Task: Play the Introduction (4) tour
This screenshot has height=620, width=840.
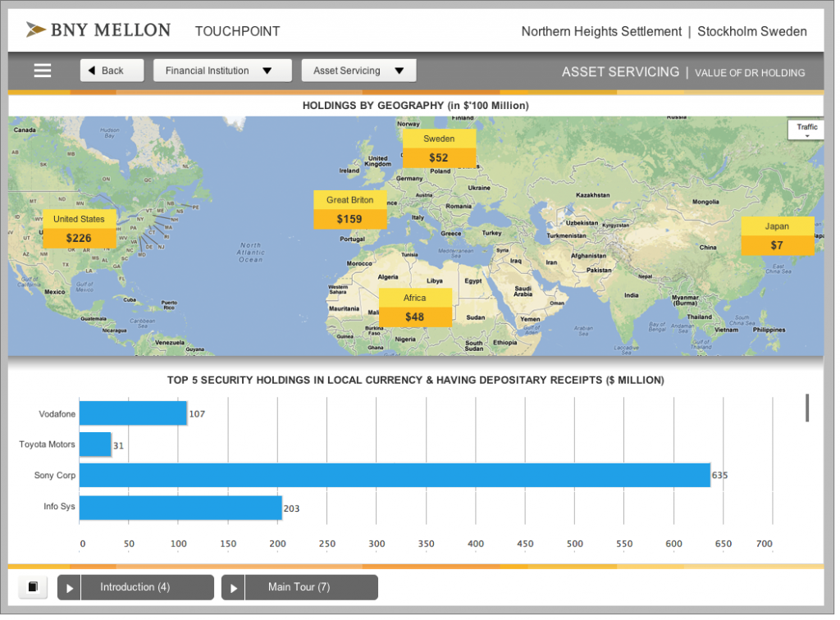Action: 69,587
